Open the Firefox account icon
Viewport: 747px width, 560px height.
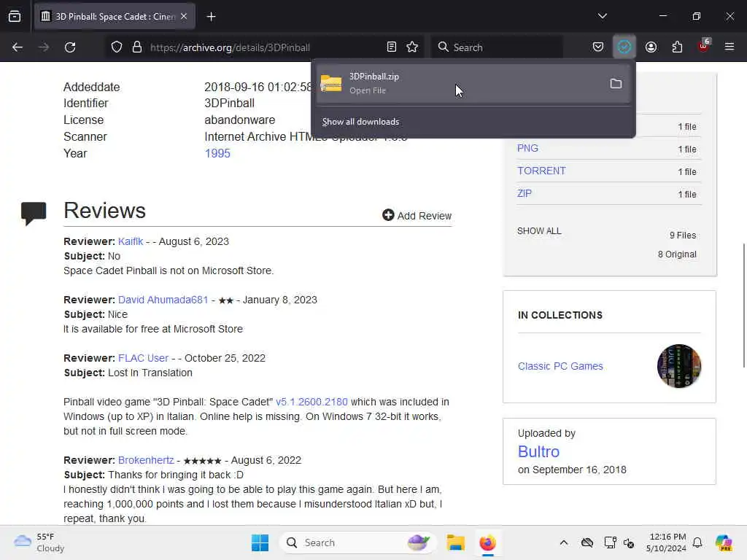[x=651, y=47]
